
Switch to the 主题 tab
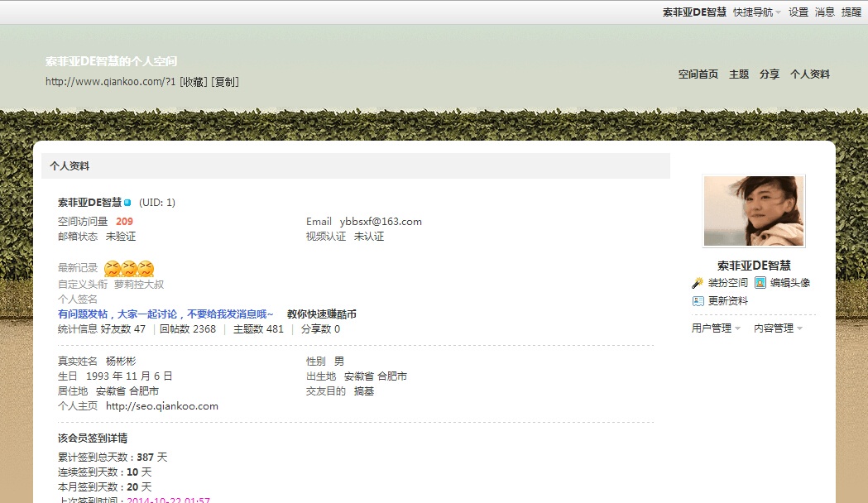739,74
